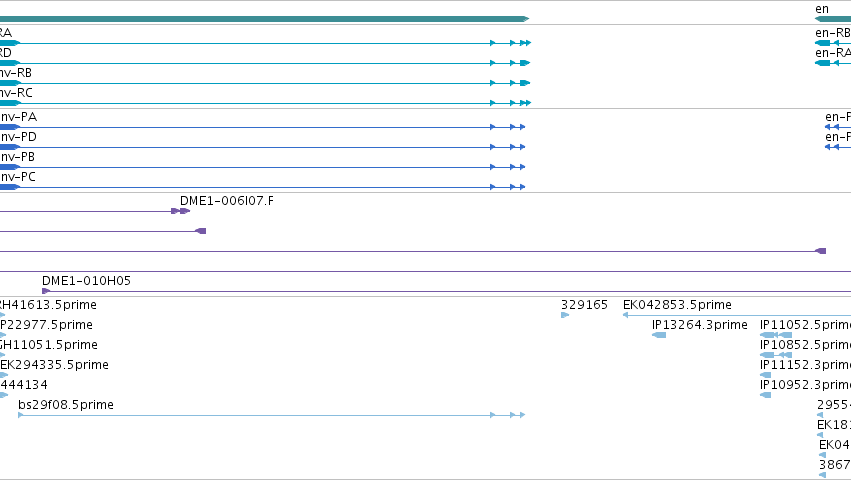Select the EK294335.5prime EST label
The height and width of the screenshot is (480, 851).
pyautogui.click(x=54, y=365)
